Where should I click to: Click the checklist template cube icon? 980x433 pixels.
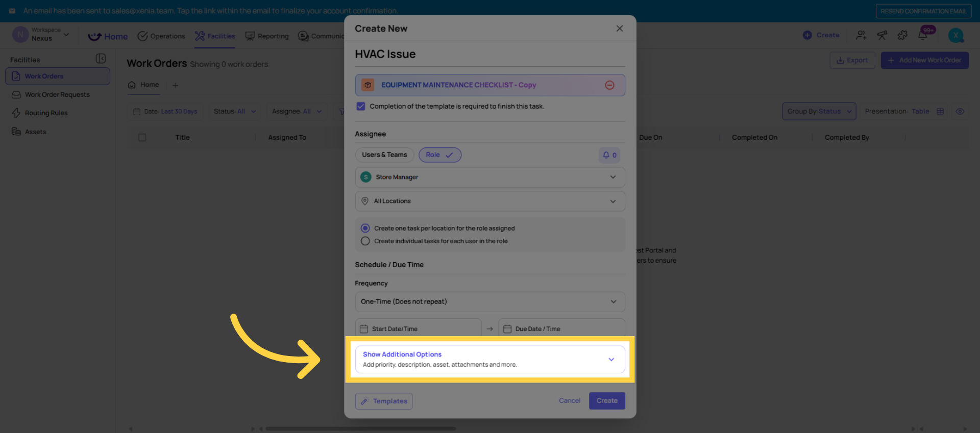point(368,85)
